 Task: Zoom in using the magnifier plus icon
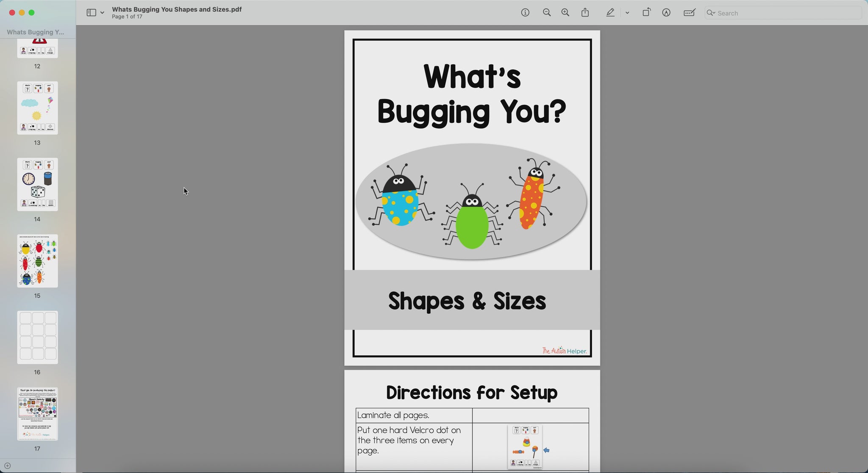click(565, 13)
